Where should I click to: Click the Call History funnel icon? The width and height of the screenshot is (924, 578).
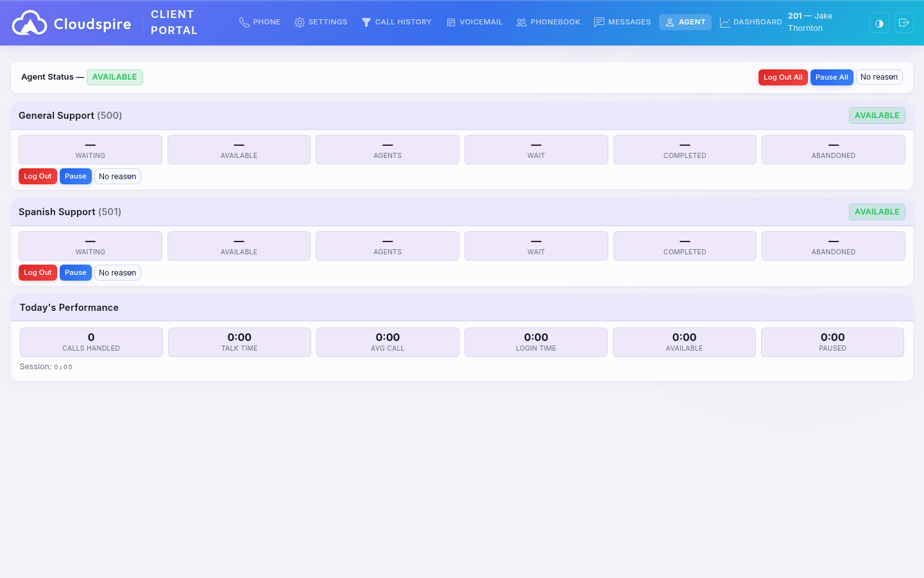tap(366, 22)
